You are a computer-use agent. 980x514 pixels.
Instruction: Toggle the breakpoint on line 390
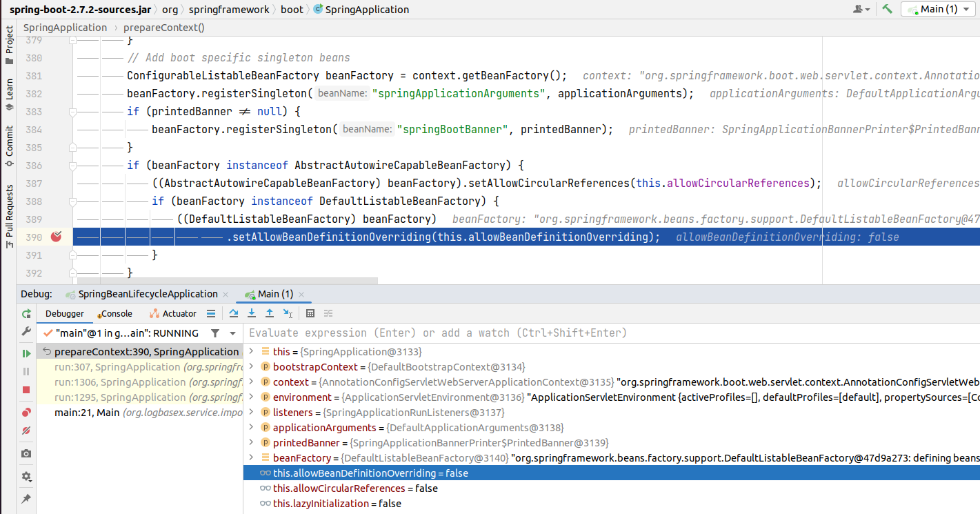pyautogui.click(x=57, y=237)
